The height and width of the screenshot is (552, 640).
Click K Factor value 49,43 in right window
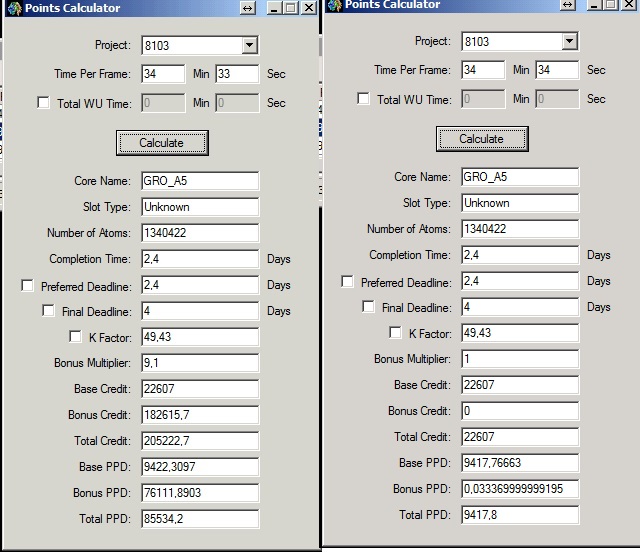(x=520, y=333)
